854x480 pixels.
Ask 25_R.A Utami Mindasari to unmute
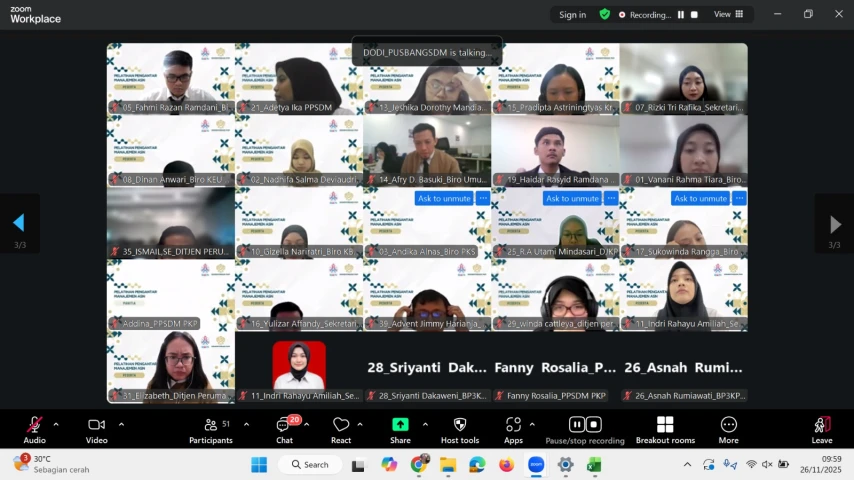(x=572, y=198)
